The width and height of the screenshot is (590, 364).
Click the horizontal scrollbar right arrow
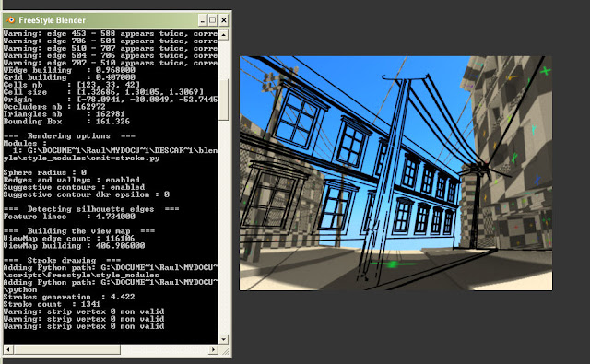click(x=213, y=349)
